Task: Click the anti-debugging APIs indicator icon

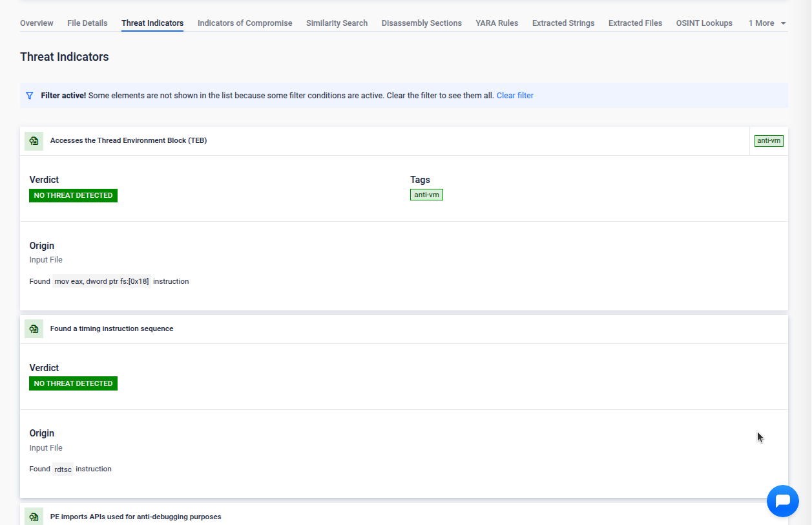Action: click(x=34, y=517)
